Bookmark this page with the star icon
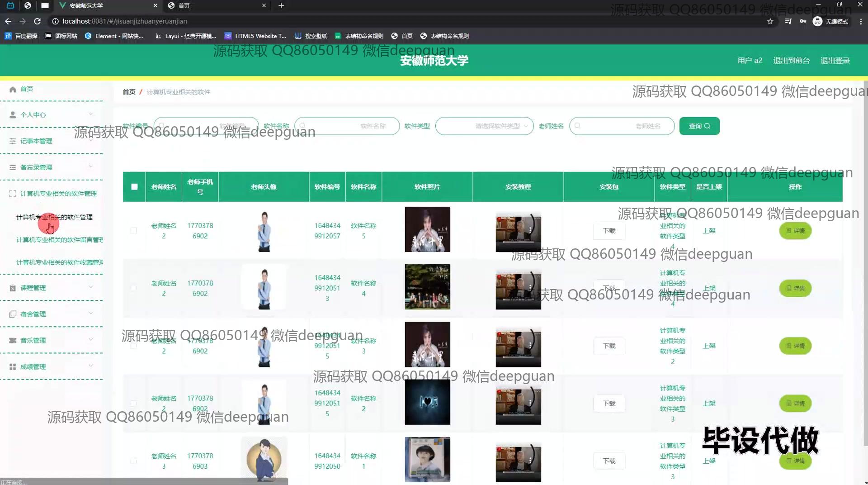 point(770,21)
